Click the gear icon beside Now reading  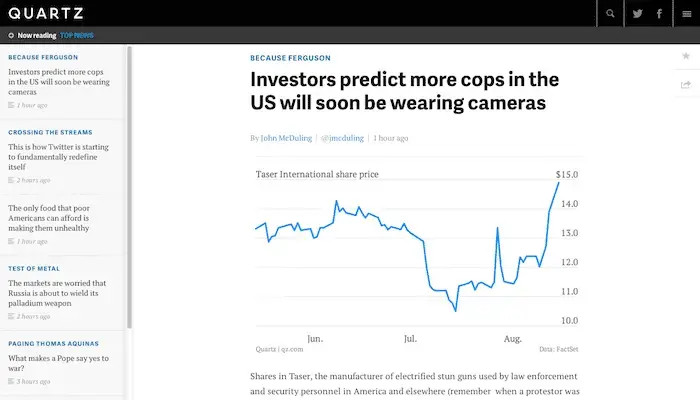click(x=11, y=35)
